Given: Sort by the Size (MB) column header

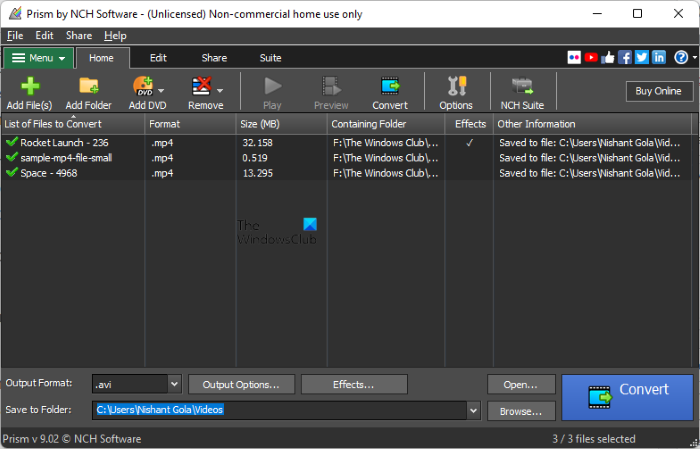Looking at the screenshot, I should (281, 124).
